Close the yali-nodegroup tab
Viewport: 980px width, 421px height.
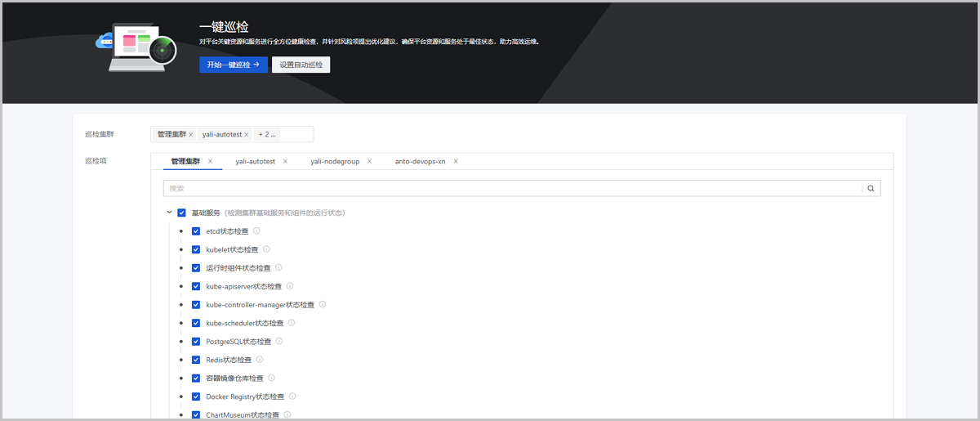[x=369, y=161]
